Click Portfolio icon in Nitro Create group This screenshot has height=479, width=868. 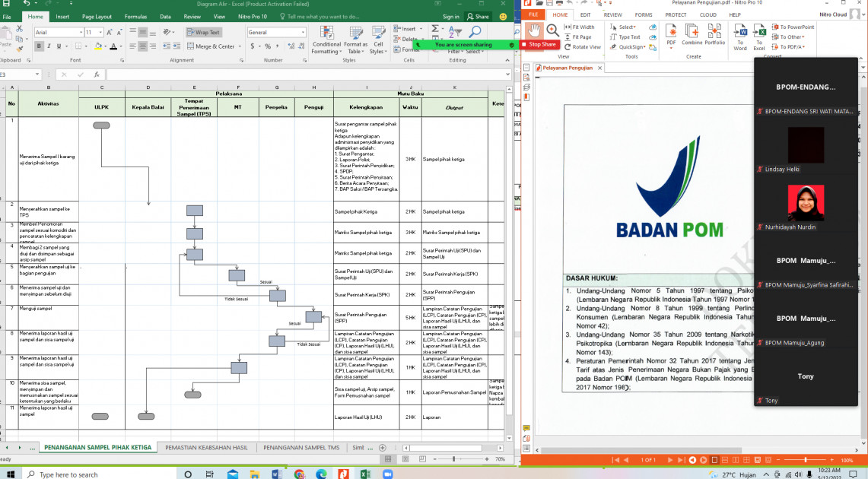click(x=714, y=34)
